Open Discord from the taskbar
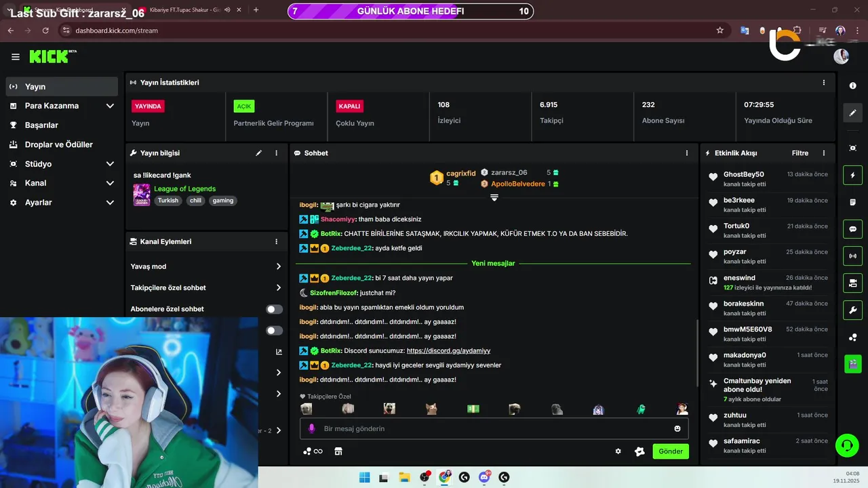This screenshot has height=488, width=868. (x=484, y=477)
